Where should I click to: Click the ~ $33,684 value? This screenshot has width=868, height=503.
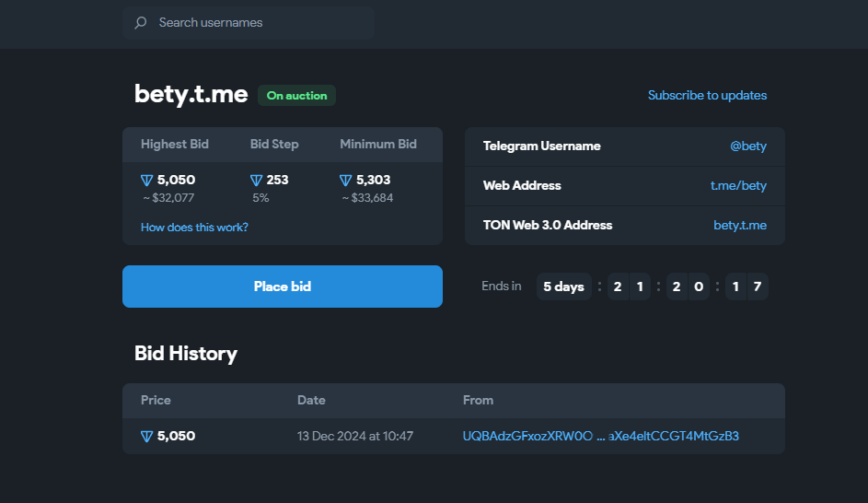point(367,198)
